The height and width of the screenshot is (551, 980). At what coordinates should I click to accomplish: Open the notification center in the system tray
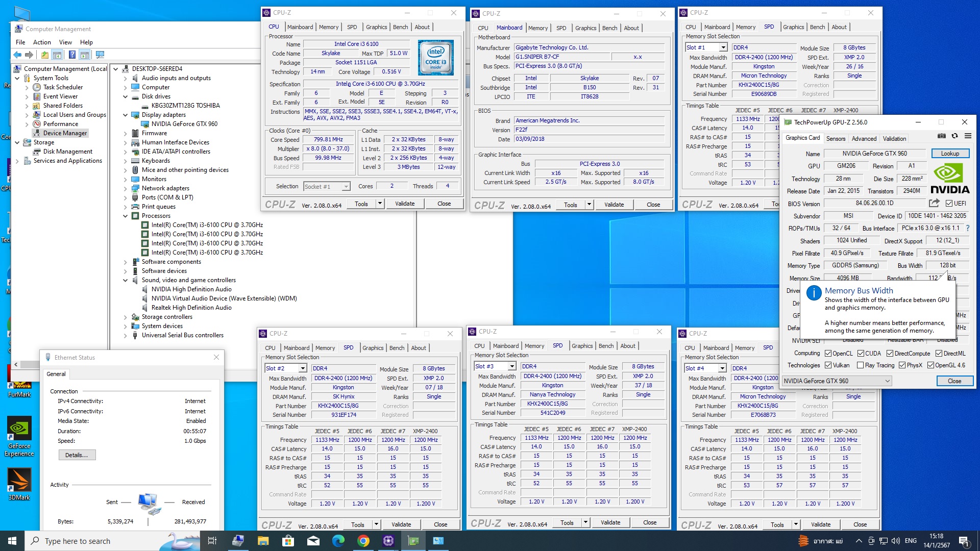point(964,541)
